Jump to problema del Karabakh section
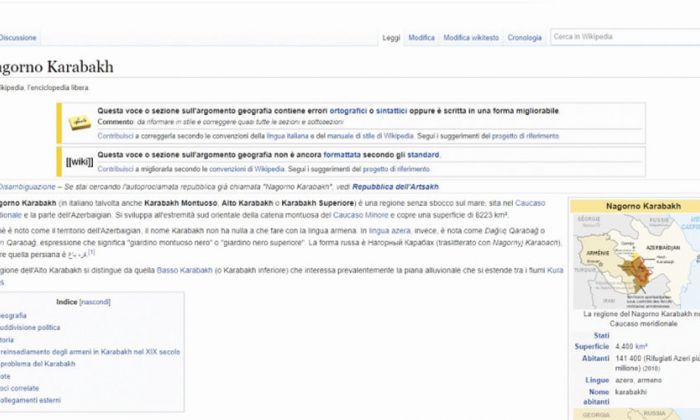This screenshot has width=700, height=420. [x=38, y=364]
